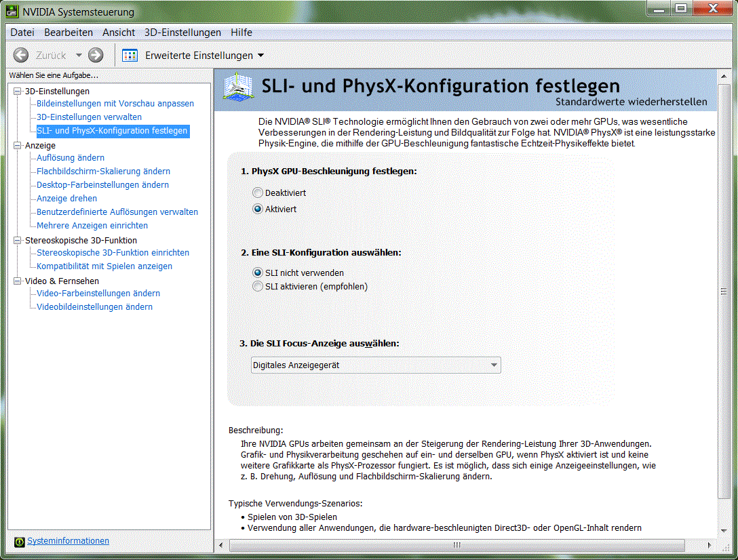Maximize the NVIDIA Systemsteuerung window

(680, 8)
